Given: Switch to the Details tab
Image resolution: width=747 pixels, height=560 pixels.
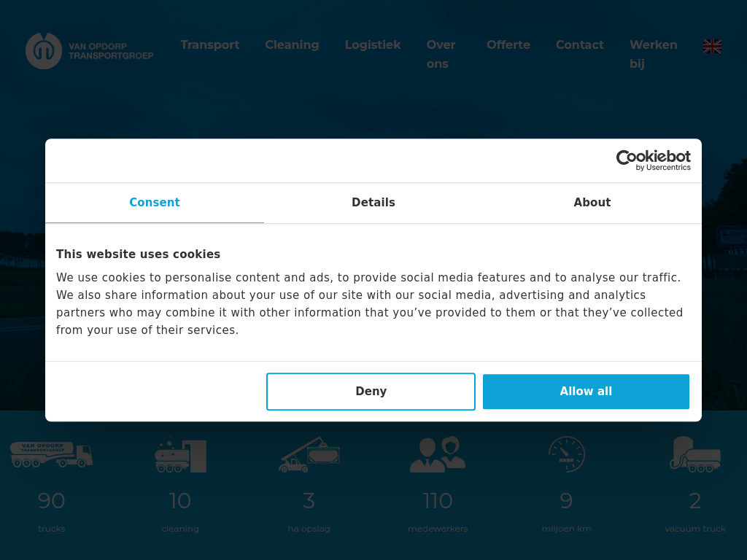Looking at the screenshot, I should coord(373,203).
